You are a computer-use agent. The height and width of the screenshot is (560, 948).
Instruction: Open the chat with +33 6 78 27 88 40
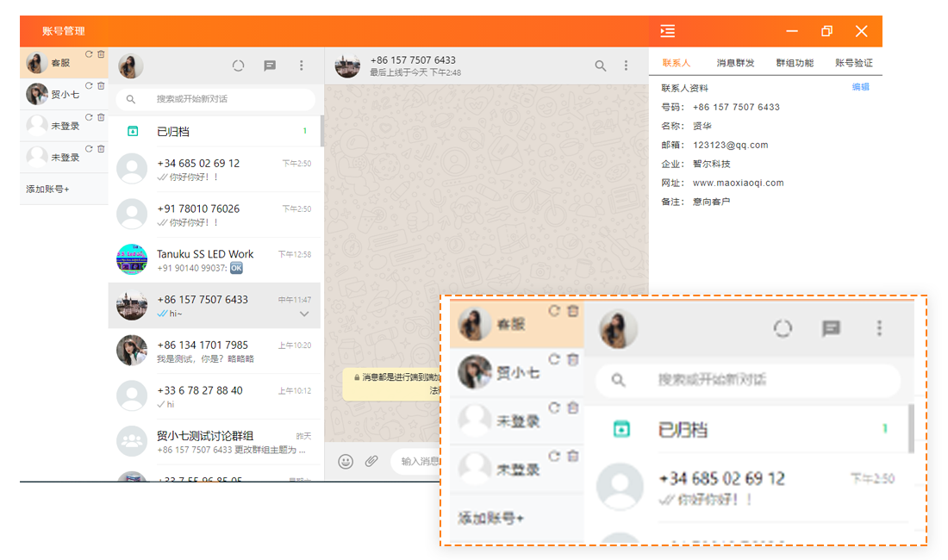[x=214, y=396]
